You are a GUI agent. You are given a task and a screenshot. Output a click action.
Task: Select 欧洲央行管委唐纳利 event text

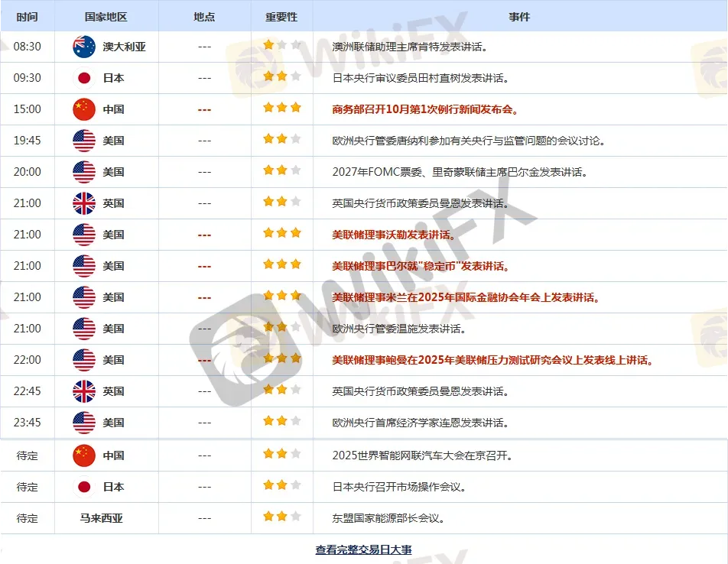(x=469, y=141)
